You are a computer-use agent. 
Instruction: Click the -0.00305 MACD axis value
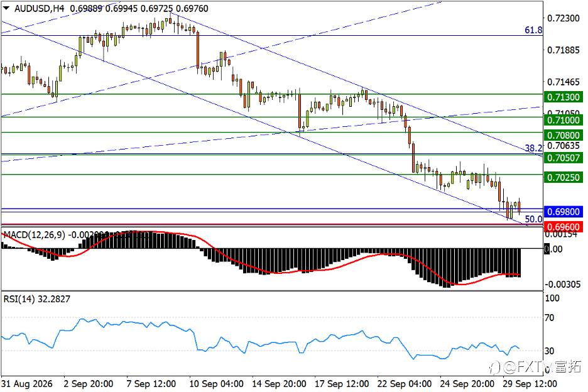[562, 285]
